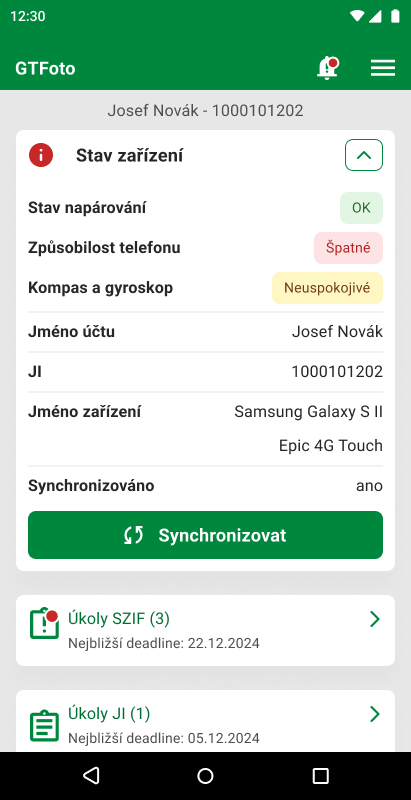Expand Úkoly JI with its chevron arrow
The width and height of the screenshot is (411, 800).
(x=375, y=714)
